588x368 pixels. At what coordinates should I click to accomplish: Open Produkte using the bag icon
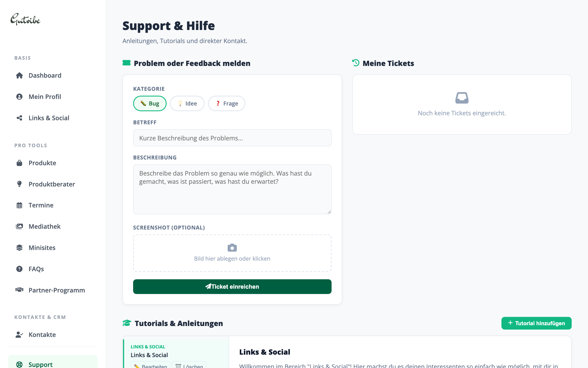(19, 163)
